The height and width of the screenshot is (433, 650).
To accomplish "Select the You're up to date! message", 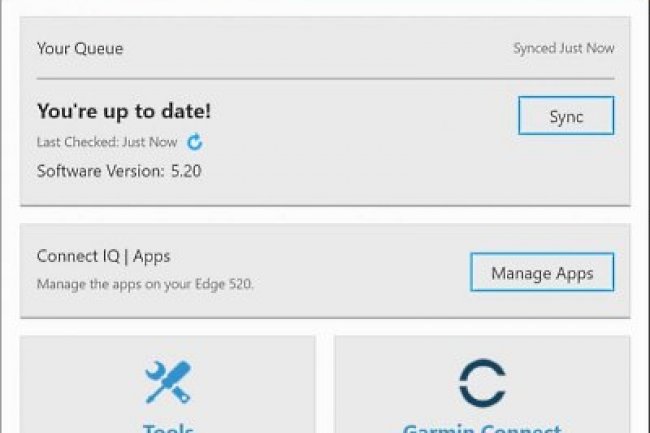I will (x=124, y=111).
